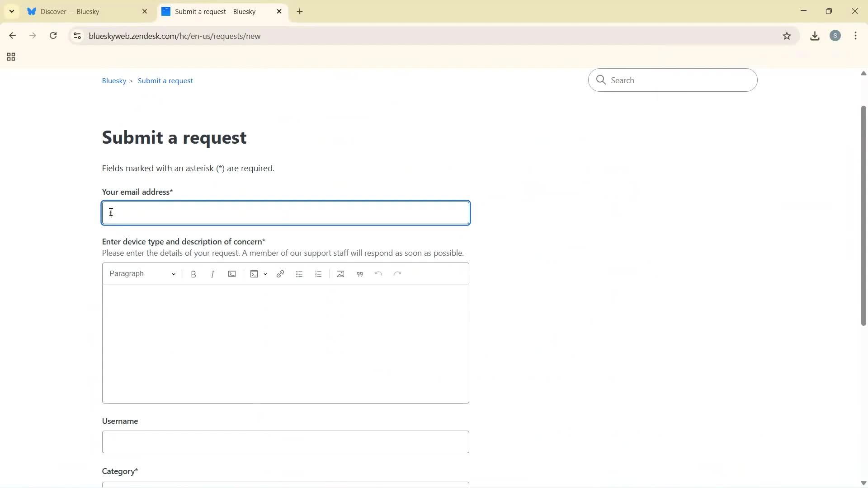
Task: Insert a hyperlink in the description editor
Action: [x=280, y=274]
